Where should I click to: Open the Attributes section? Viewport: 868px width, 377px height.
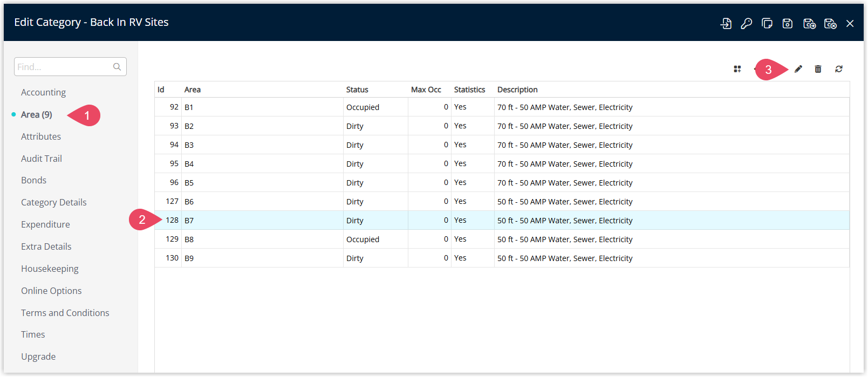click(41, 136)
